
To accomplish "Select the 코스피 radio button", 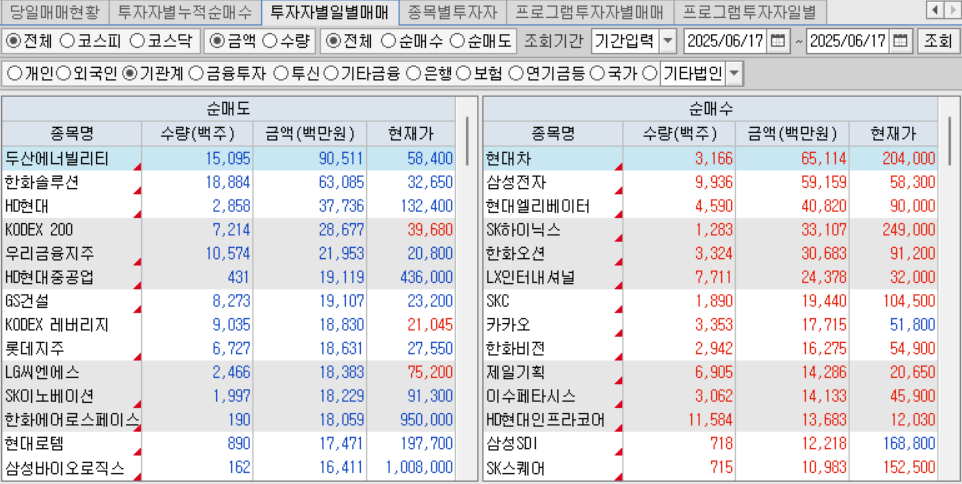I will (x=69, y=41).
